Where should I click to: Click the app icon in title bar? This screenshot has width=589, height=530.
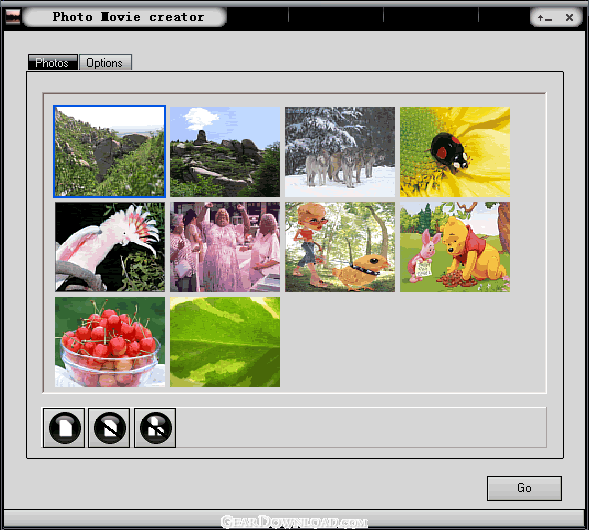point(13,17)
